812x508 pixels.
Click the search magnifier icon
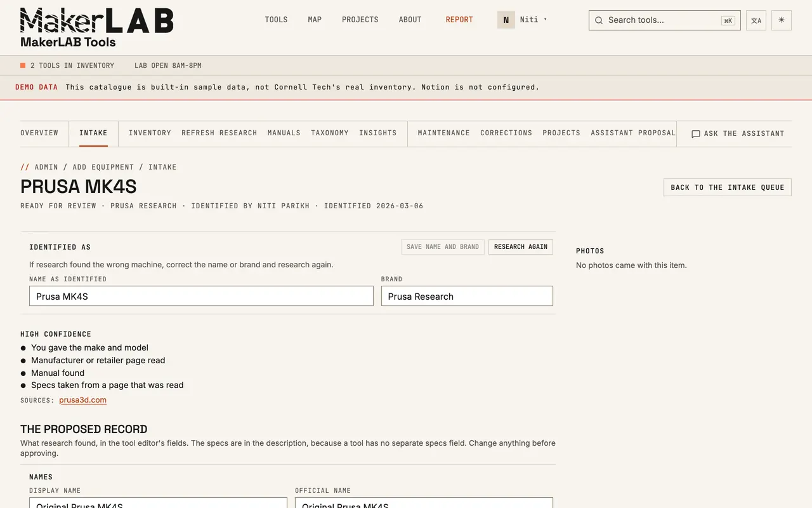pyautogui.click(x=599, y=20)
